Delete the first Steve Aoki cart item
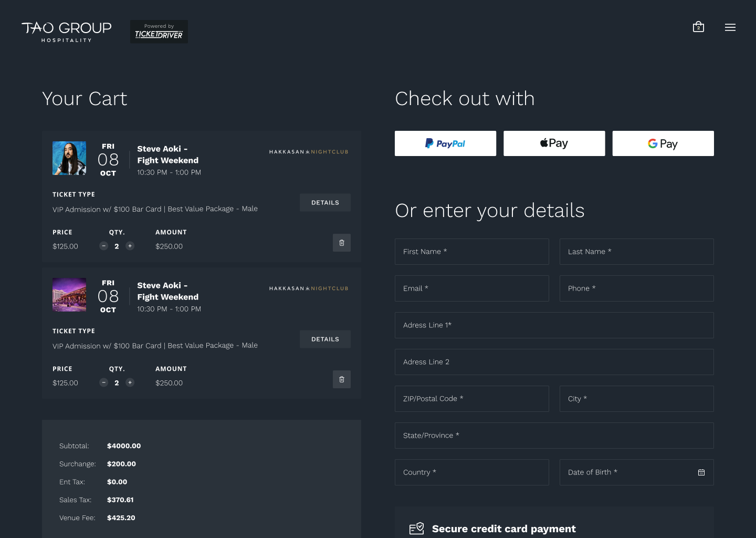Screen dimensions: 756x538 coord(342,243)
